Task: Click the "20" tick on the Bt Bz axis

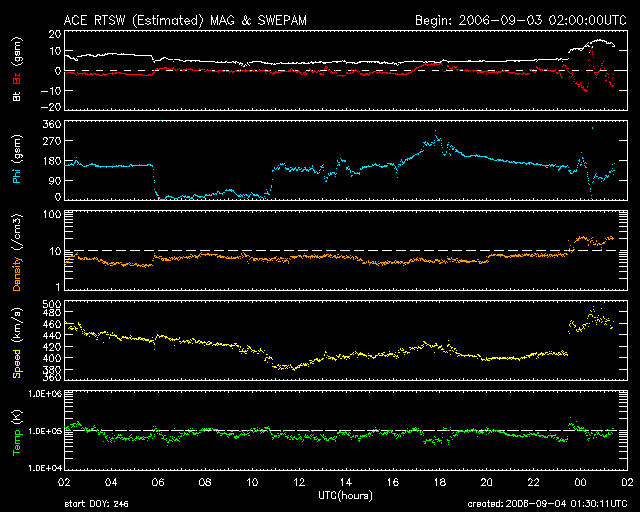Action: pyautogui.click(x=55, y=34)
